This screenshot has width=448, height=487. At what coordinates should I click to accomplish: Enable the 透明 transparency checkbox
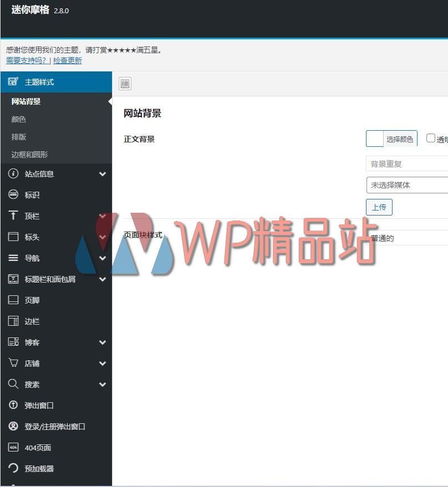430,137
